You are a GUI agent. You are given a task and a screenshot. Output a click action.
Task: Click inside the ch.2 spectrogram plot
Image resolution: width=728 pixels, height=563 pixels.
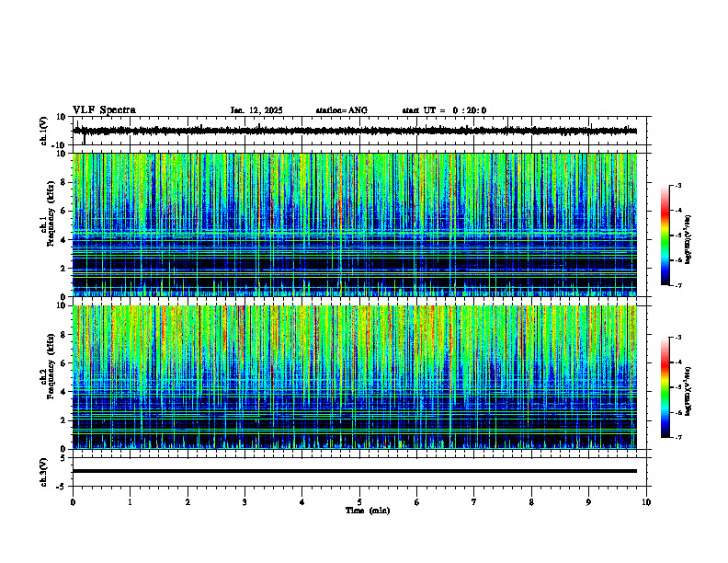355,377
